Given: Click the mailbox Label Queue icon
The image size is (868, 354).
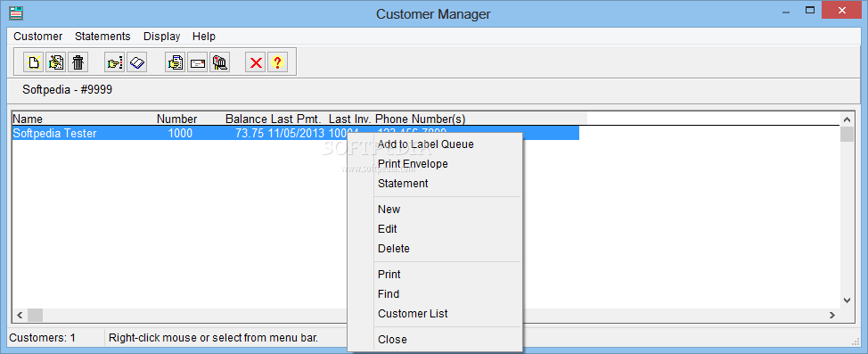Looking at the screenshot, I should click(220, 62).
